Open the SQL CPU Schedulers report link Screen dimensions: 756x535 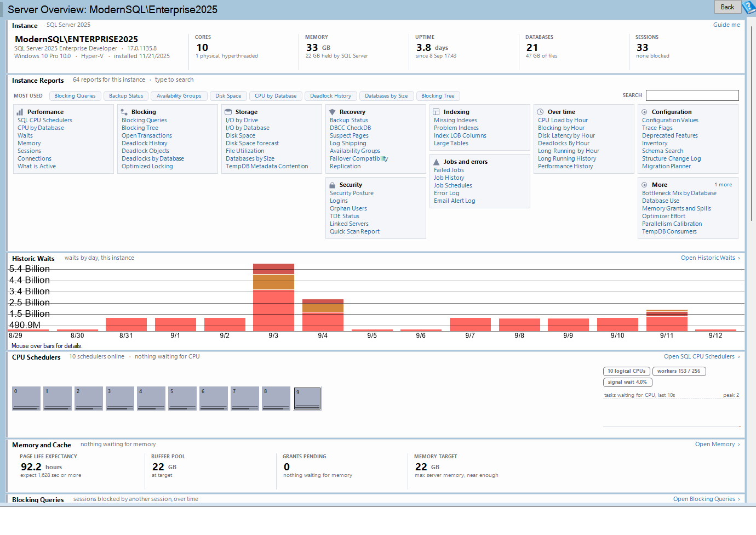tap(45, 120)
